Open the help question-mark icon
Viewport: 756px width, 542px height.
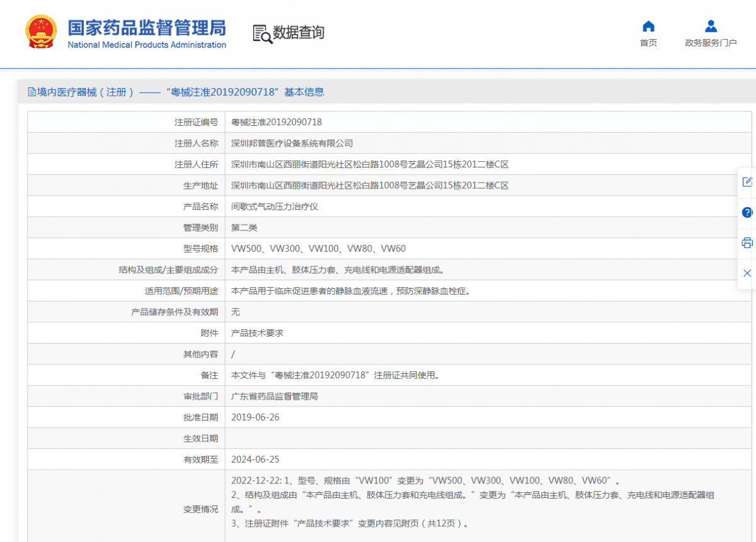point(747,213)
